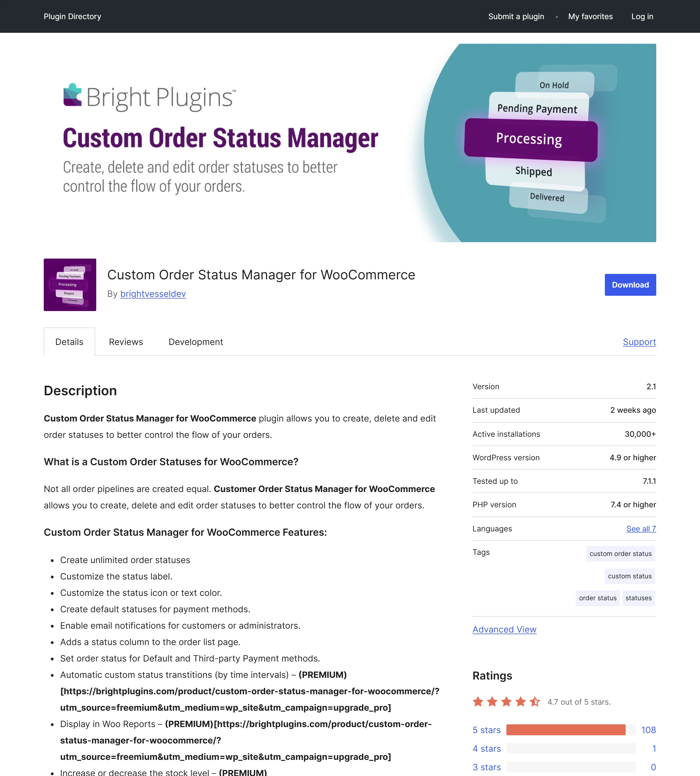The image size is (700, 776).
Task: Click the plugin title heading
Action: point(261,274)
